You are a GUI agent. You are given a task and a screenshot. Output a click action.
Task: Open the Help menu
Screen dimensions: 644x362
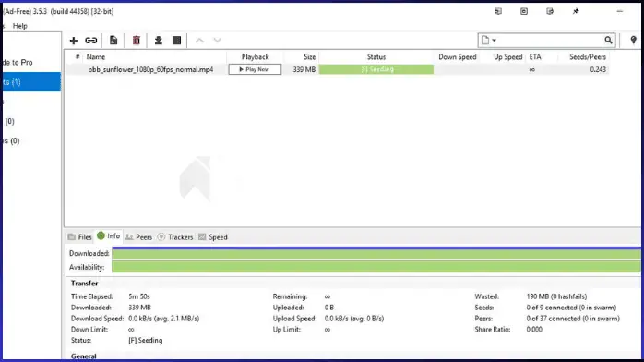(x=19, y=26)
